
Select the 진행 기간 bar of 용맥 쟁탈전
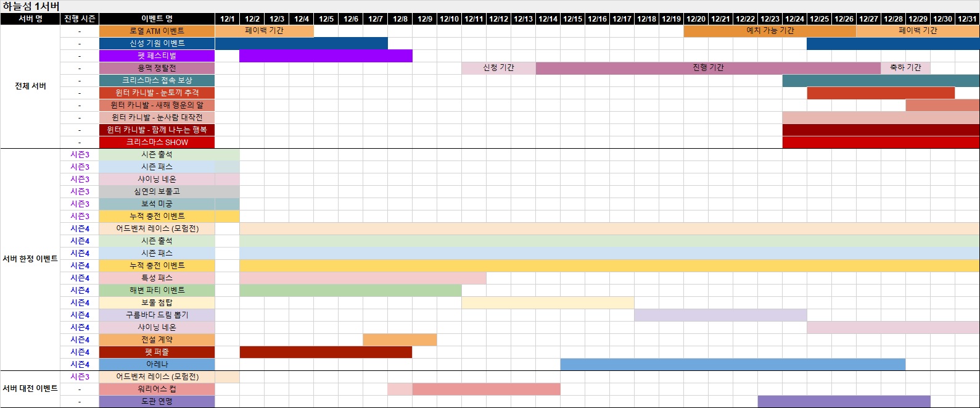[x=708, y=68]
